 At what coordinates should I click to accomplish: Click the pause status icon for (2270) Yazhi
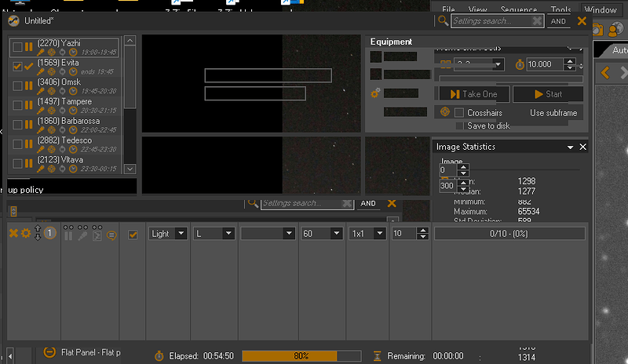point(28,47)
